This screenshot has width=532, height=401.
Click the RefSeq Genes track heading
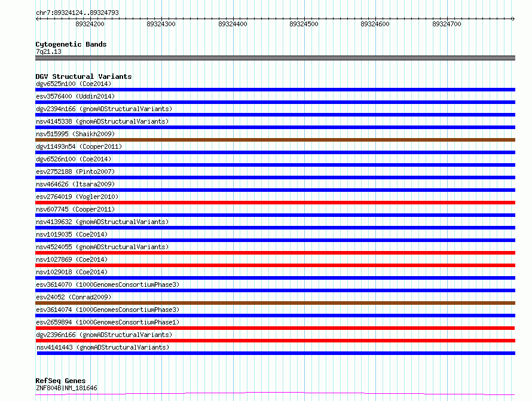(60, 381)
